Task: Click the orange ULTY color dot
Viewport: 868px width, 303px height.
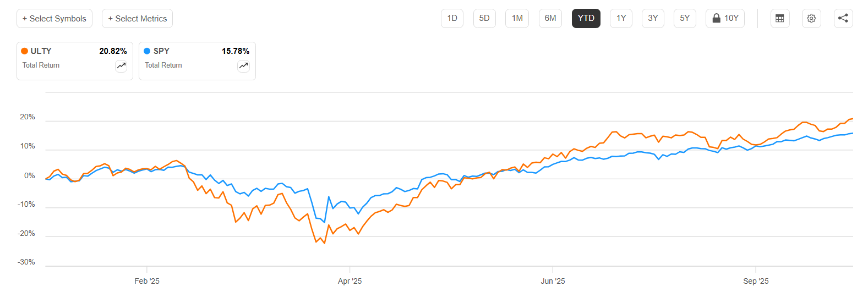Action: click(25, 51)
